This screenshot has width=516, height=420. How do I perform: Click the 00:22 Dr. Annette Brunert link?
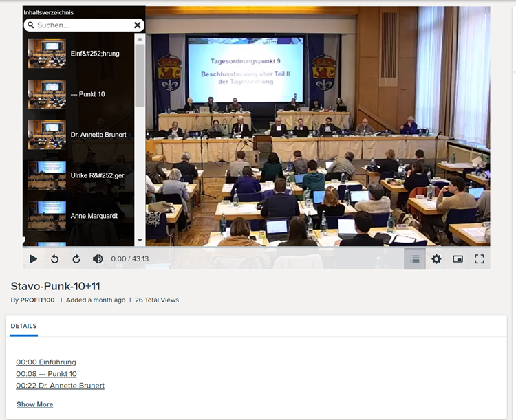pyautogui.click(x=60, y=386)
